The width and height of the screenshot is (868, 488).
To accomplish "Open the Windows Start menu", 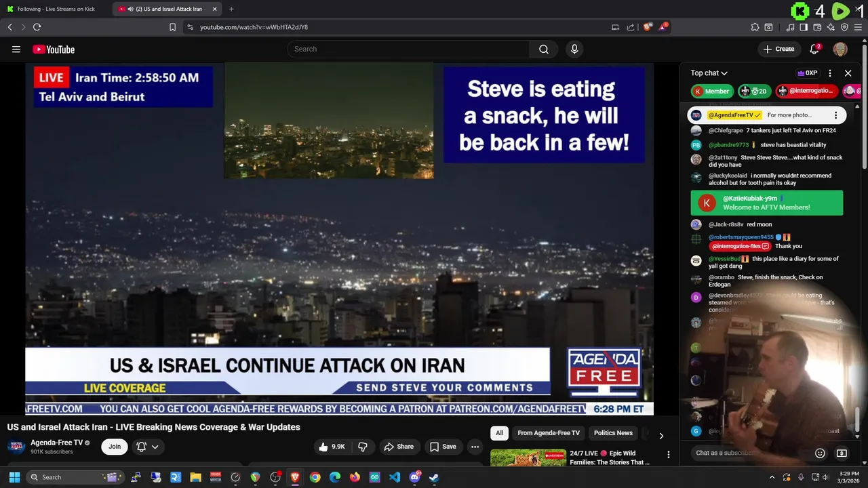I will [x=14, y=477].
